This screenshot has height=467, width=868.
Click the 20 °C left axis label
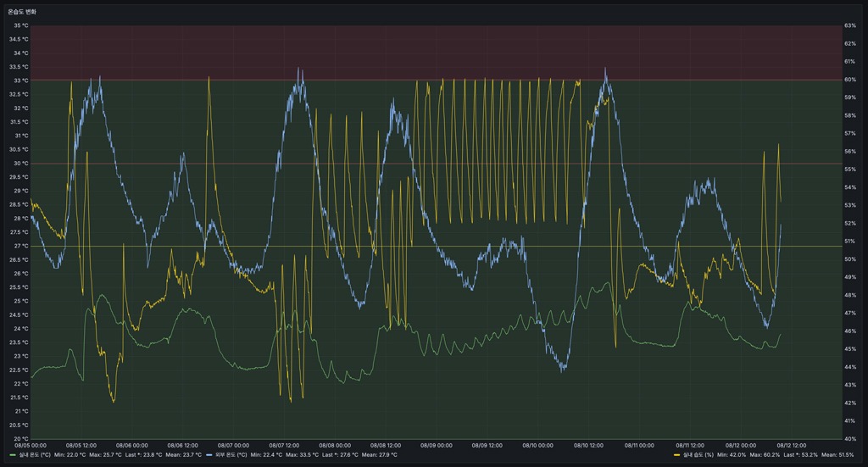coord(19,438)
